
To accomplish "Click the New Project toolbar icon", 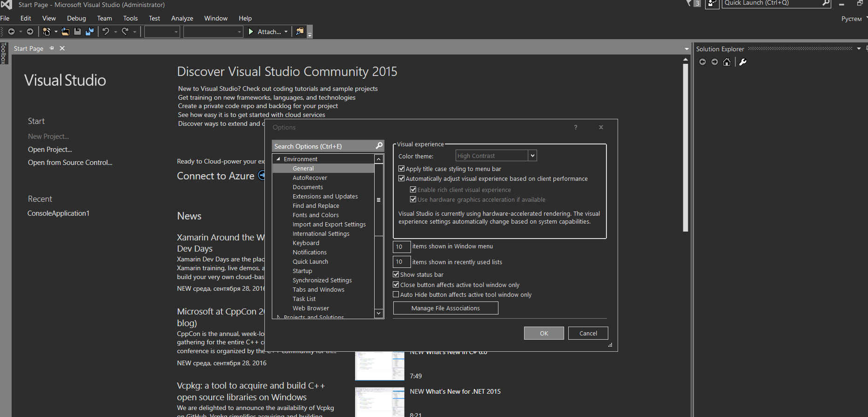I will [47, 32].
